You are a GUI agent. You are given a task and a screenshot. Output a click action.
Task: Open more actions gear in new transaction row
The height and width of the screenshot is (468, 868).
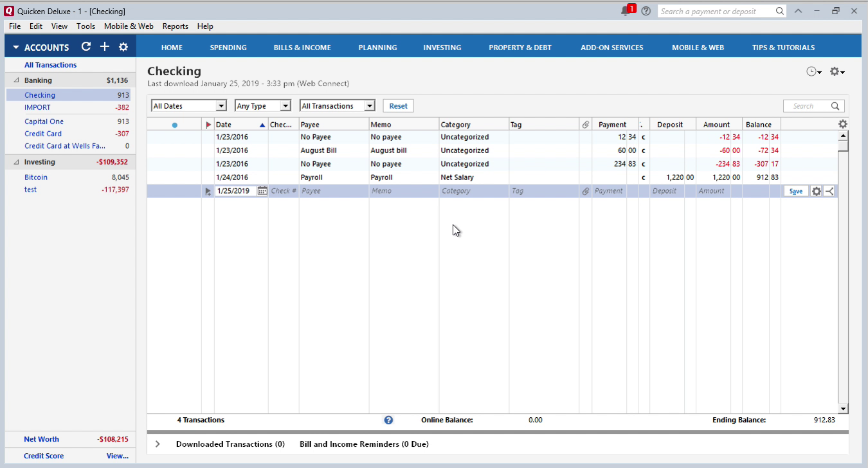(817, 191)
